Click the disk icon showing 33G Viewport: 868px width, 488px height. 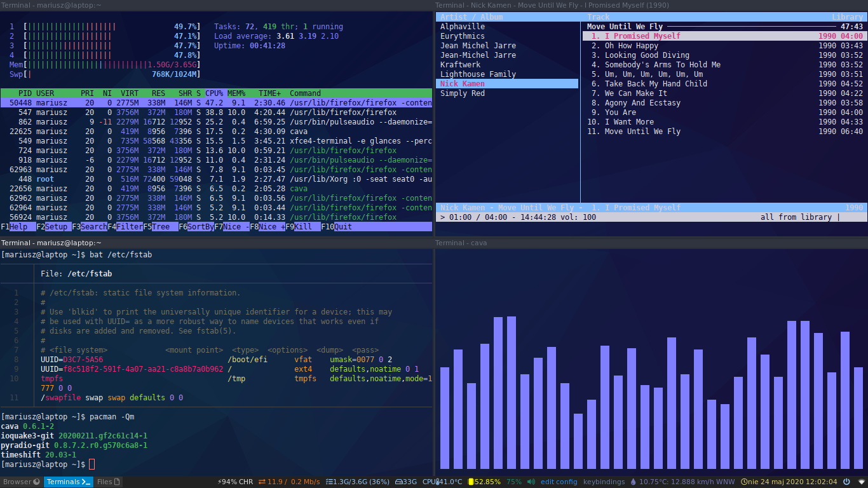tap(398, 482)
